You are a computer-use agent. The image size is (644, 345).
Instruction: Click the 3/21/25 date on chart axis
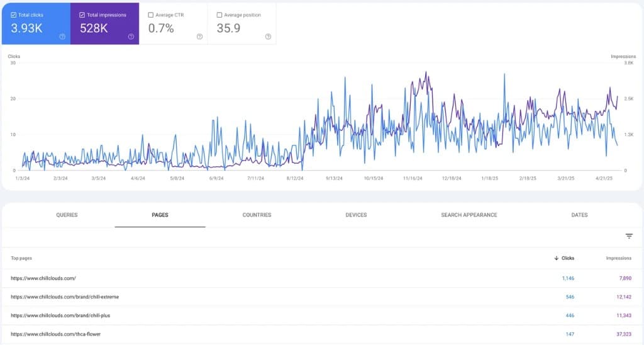point(566,178)
